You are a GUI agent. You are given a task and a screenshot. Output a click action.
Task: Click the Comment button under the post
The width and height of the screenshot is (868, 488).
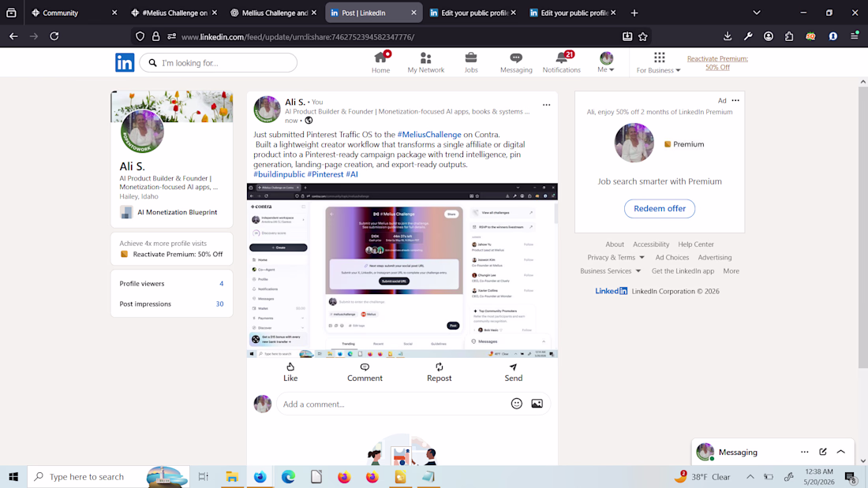[365, 372]
